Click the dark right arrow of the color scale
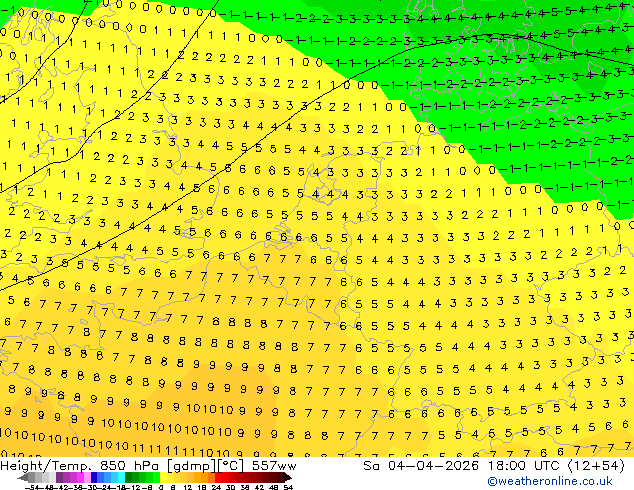634x490 pixels. 288,477
